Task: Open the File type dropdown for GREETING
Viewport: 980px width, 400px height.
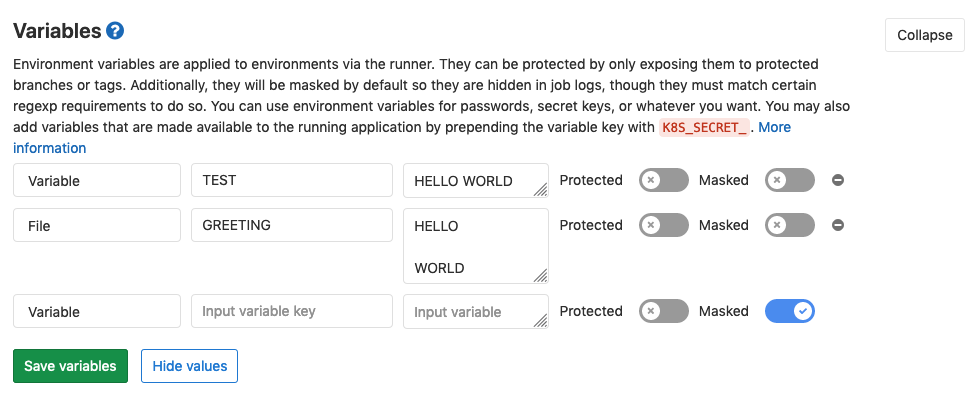Action: pos(97,225)
